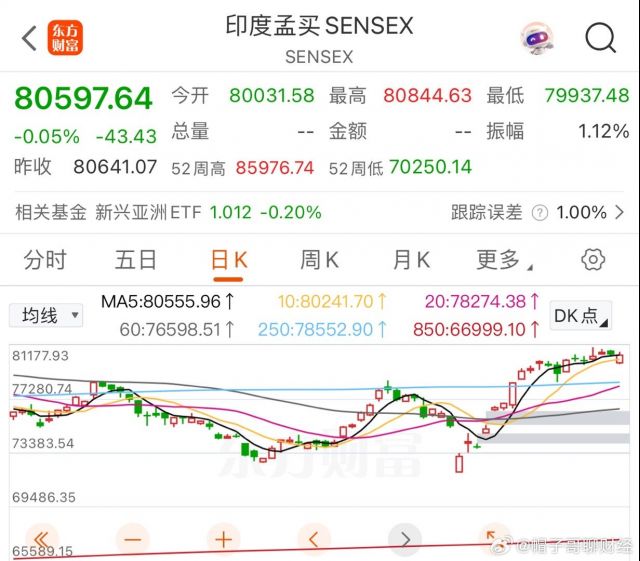Tap the low value 79937.48
640x561 pixels.
click(x=587, y=96)
